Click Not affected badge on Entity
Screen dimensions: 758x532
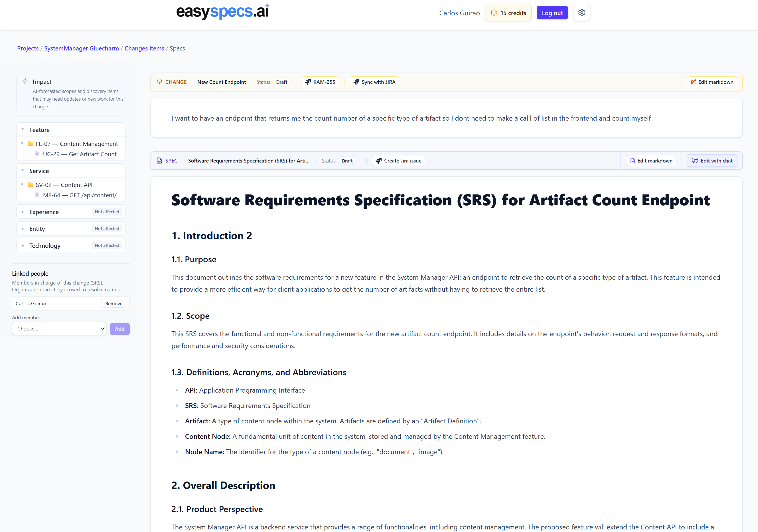click(x=107, y=229)
